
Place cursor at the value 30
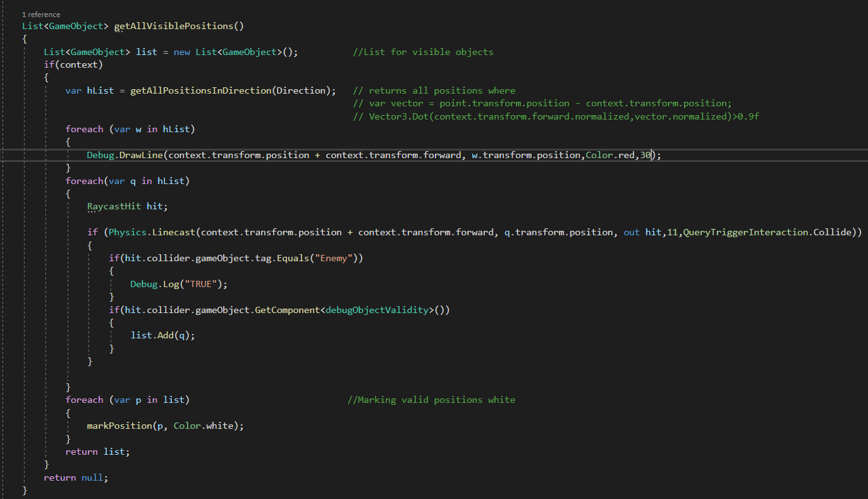click(x=645, y=155)
